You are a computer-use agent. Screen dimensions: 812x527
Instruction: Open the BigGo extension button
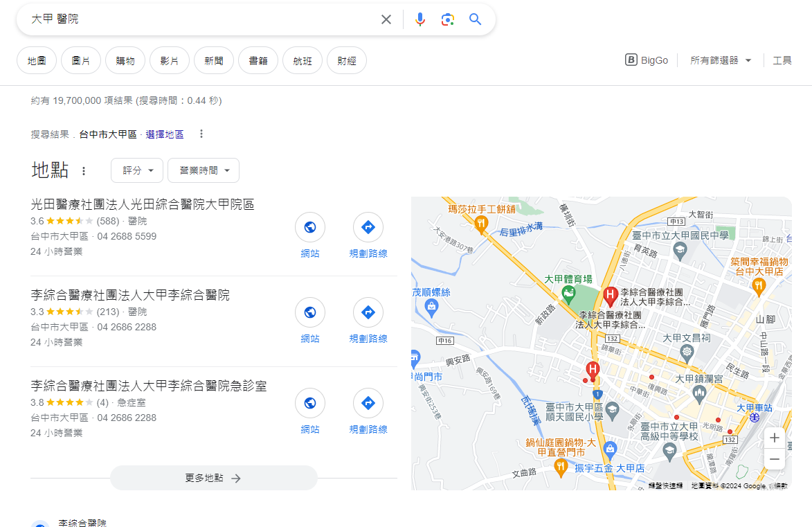[647, 60]
